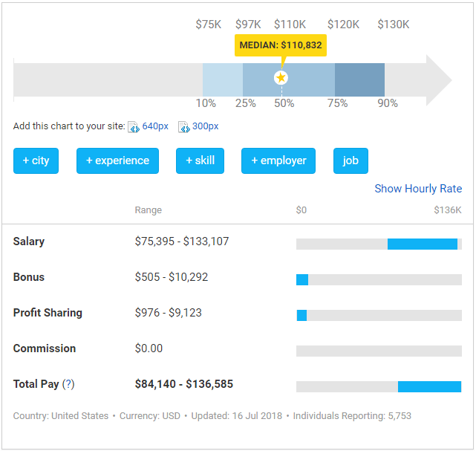The width and height of the screenshot is (476, 451).
Task: Click the empty Commission bar
Action: point(379,351)
